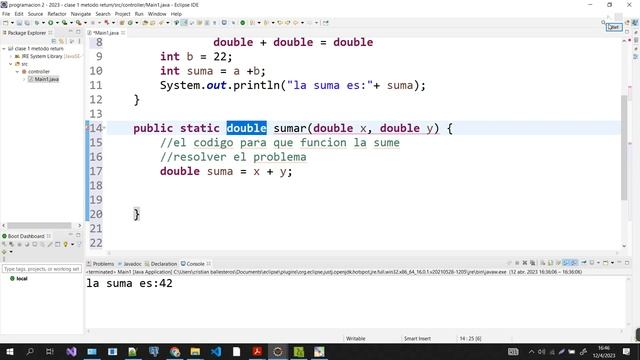
Task: Toggle Scroll Lock in Console toolbar
Action: coord(550,263)
